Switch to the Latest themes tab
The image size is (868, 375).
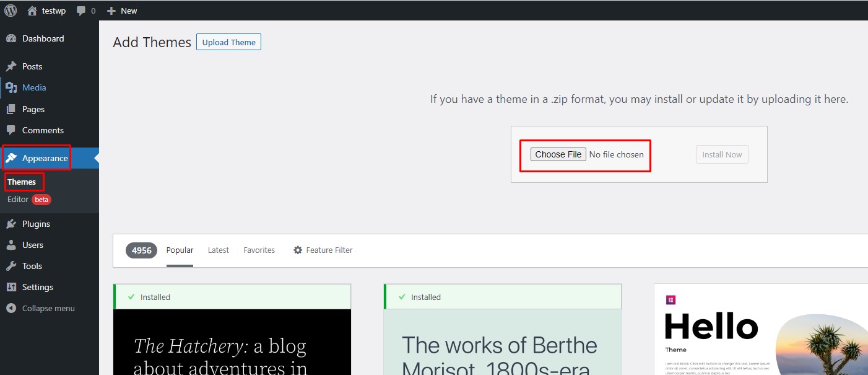click(219, 250)
